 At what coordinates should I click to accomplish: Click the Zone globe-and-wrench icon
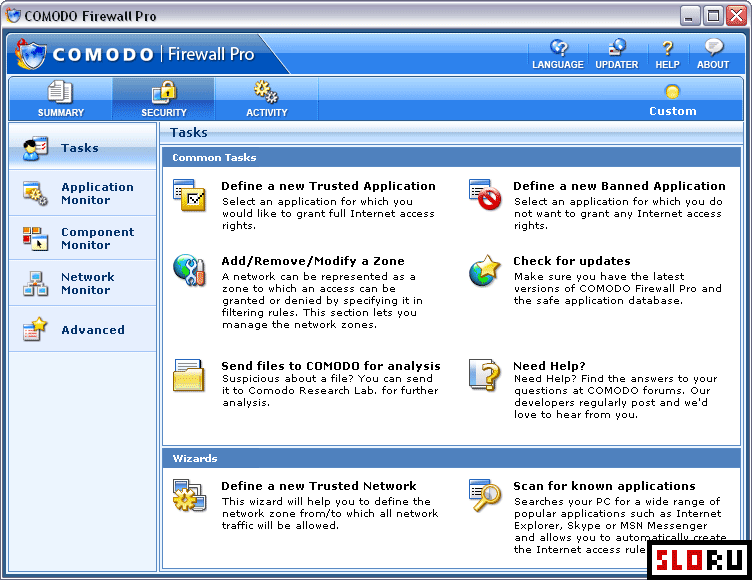tap(189, 270)
